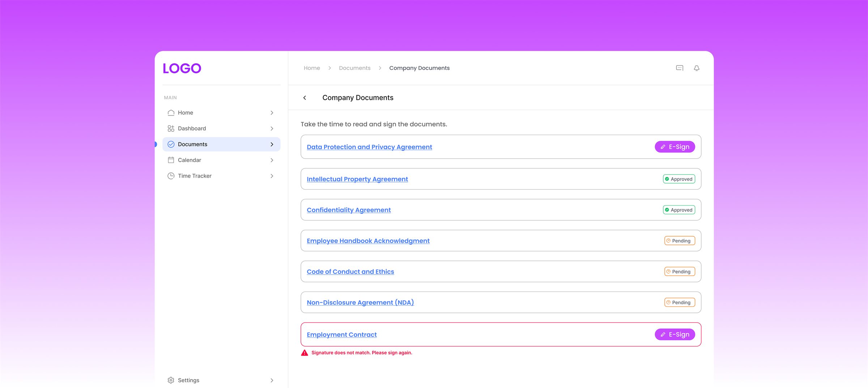Image resolution: width=868 pixels, height=388 pixels.
Task: Expand the Documents menu chevron
Action: (272, 144)
